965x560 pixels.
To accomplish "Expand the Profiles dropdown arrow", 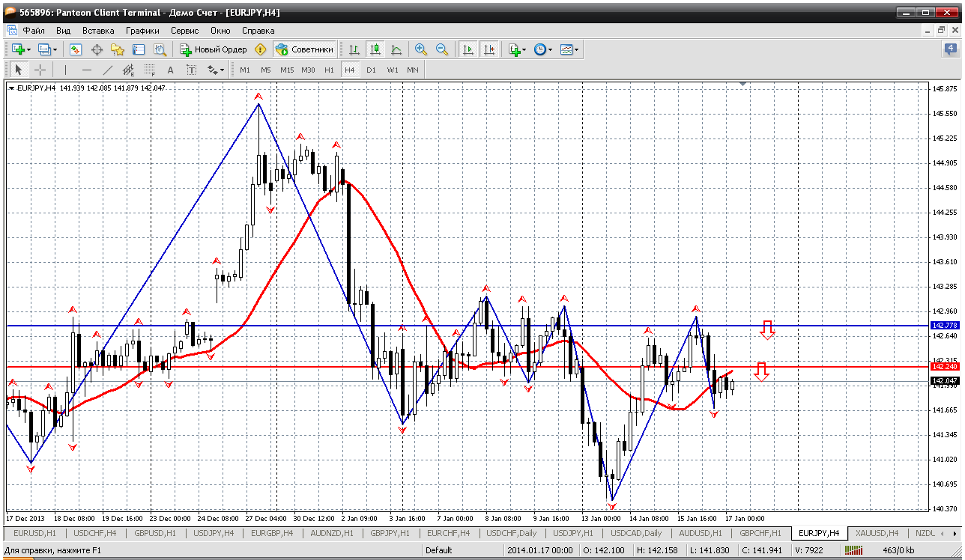I will [x=55, y=49].
